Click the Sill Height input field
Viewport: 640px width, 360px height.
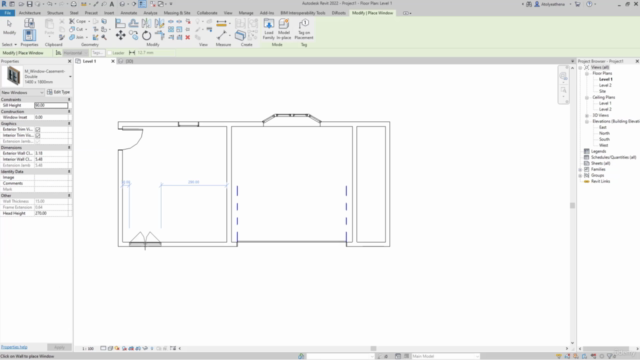coord(51,105)
